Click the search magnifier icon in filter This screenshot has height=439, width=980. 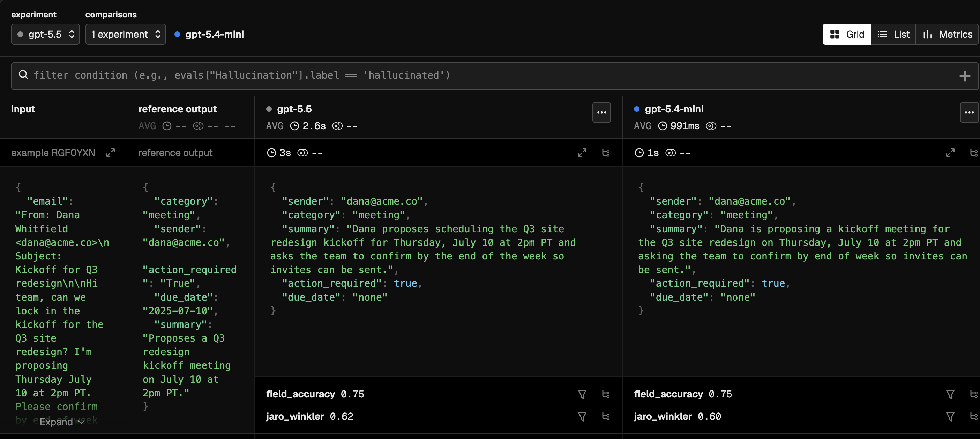pos(23,75)
